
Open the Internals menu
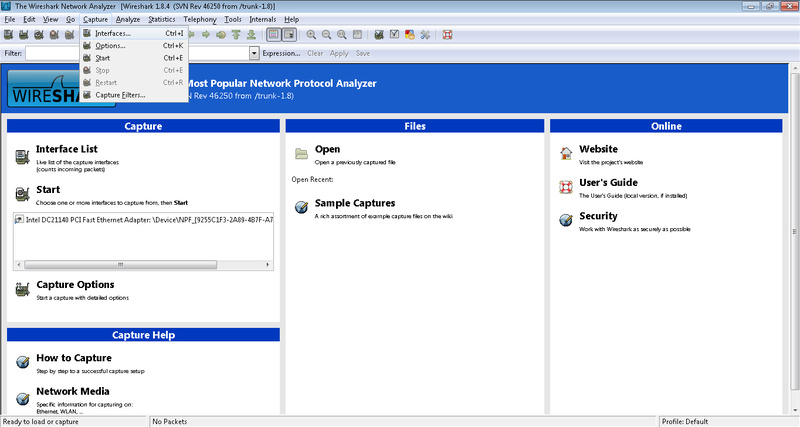click(x=263, y=19)
